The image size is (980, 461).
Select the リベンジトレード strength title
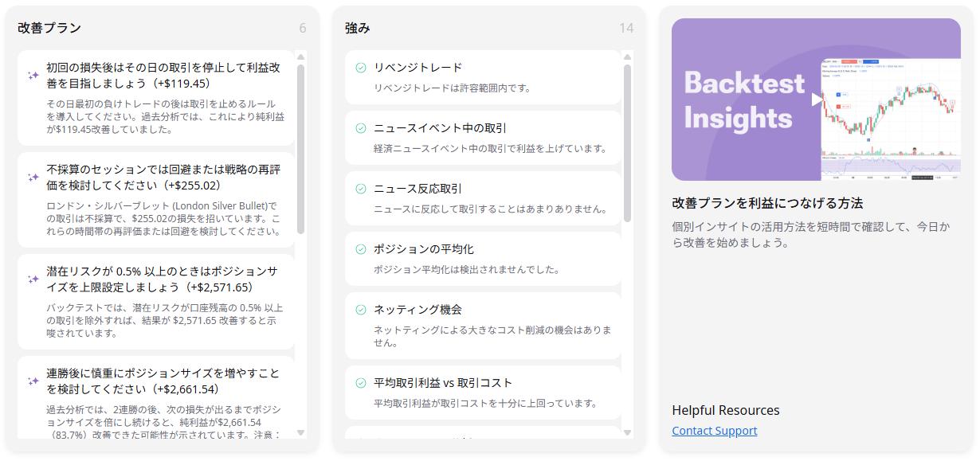point(417,68)
